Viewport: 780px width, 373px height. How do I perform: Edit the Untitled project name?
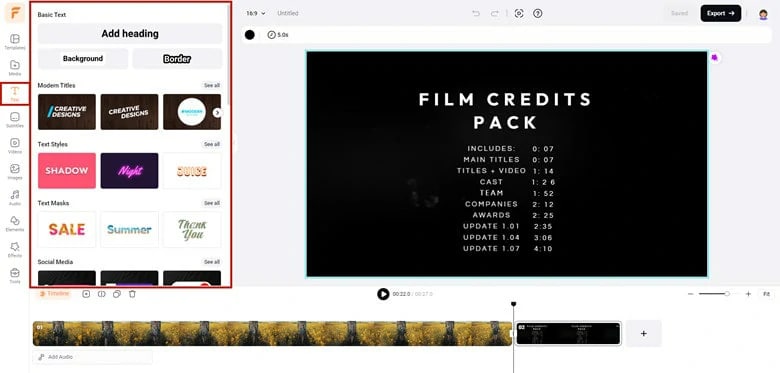pos(288,13)
